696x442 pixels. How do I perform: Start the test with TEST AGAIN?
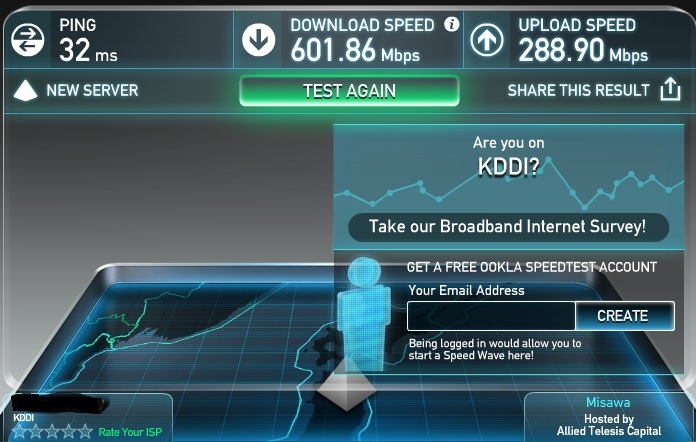(x=349, y=91)
